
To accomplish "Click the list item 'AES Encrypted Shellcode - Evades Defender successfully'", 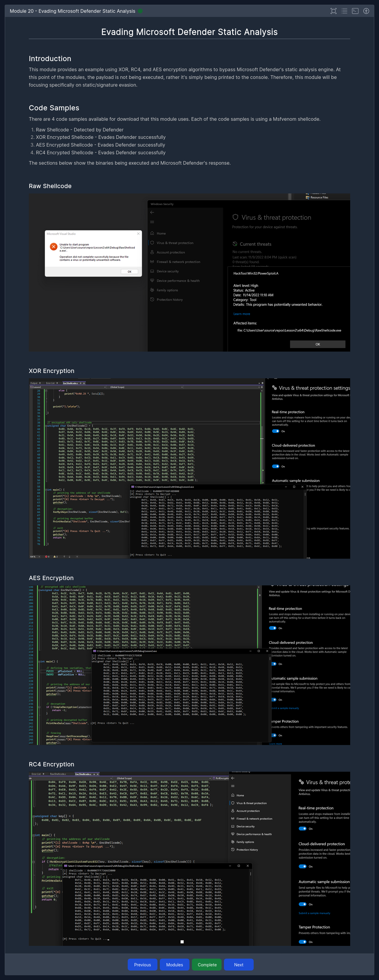I will pyautogui.click(x=101, y=145).
